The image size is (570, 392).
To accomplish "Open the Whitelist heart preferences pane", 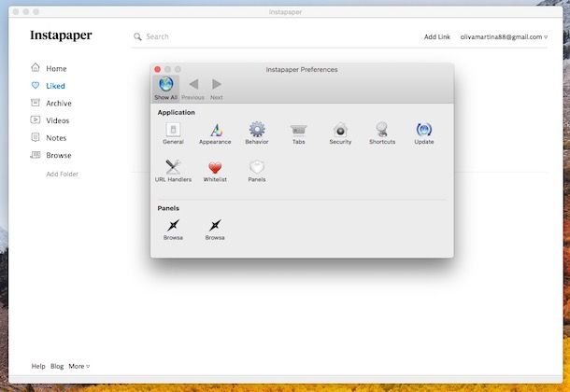I will 215,171.
